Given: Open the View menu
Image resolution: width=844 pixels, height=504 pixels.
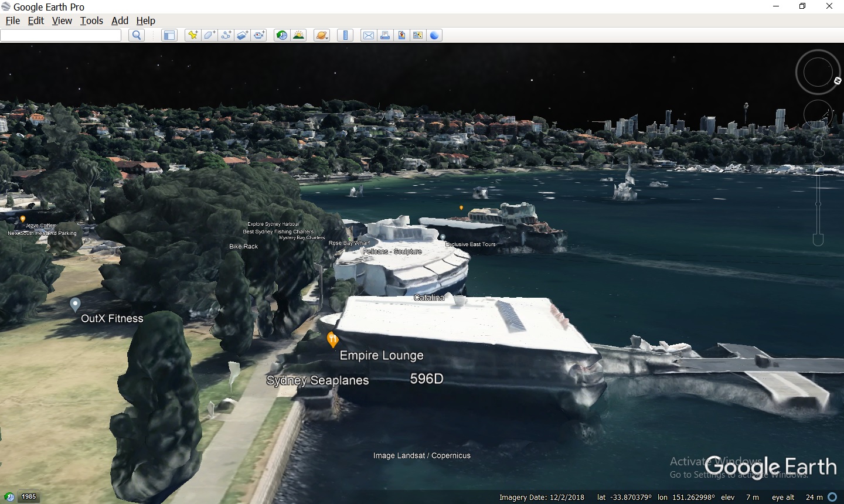Looking at the screenshot, I should (x=62, y=21).
